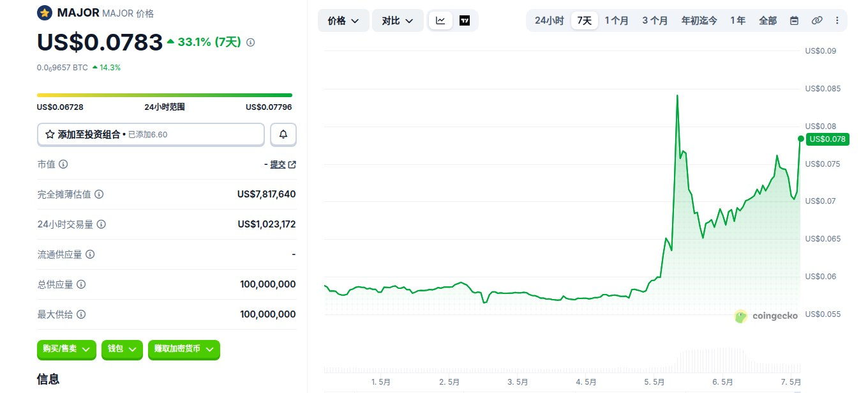Click the 24小时范围 price range bar
Viewport: 868px width, 393px height.
(x=165, y=95)
